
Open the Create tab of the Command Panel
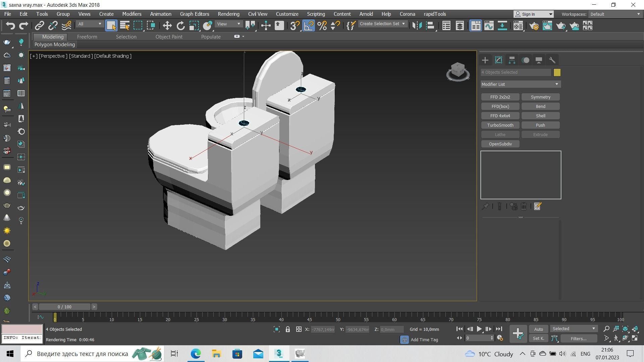(485, 60)
